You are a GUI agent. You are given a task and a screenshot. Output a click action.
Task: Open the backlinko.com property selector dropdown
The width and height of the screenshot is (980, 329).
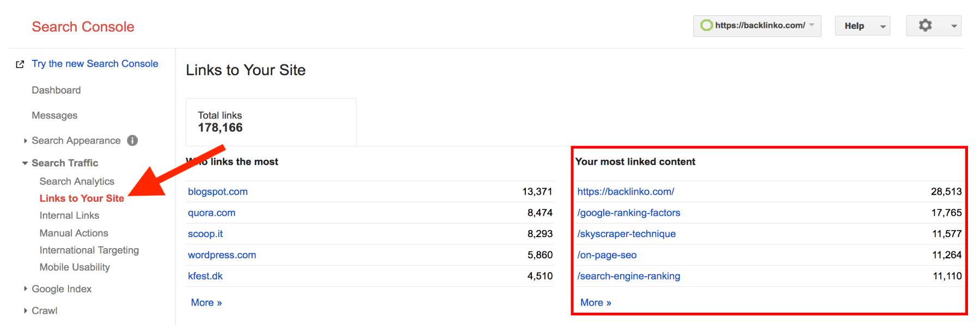757,26
